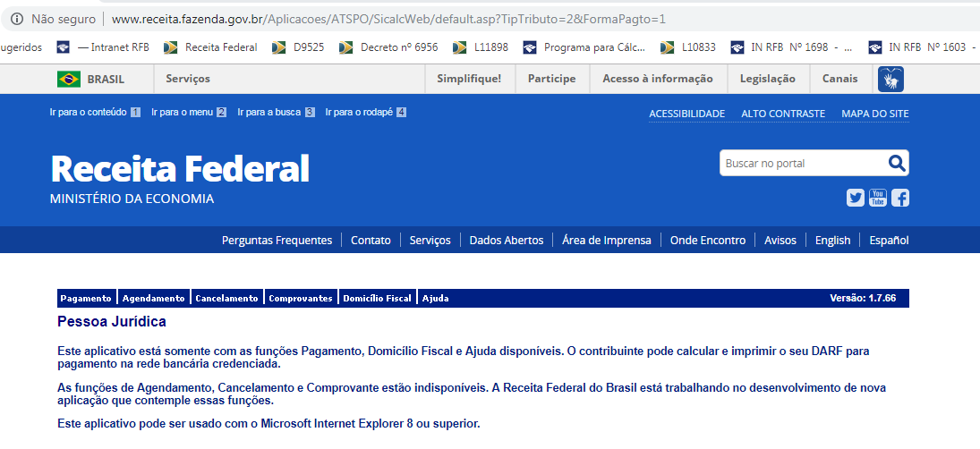Click the MINISTÉRIO DA ECONOMIA subtitle
This screenshot has height=449, width=980.
[x=132, y=199]
